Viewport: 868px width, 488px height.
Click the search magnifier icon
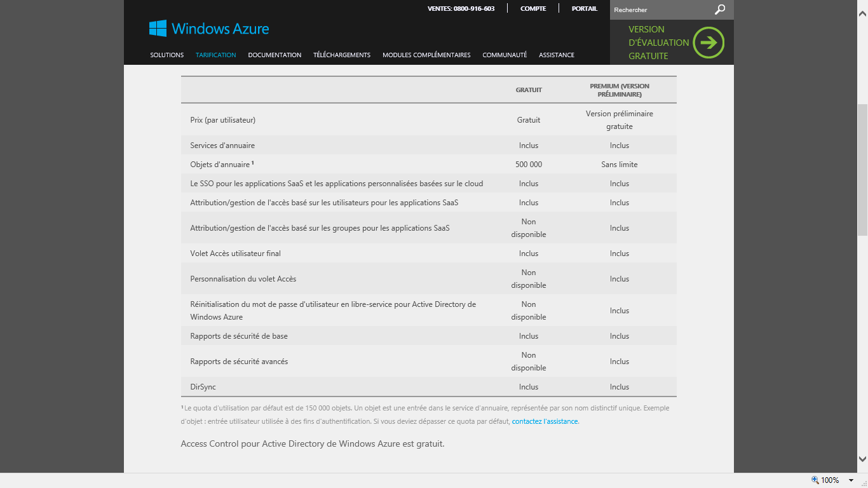pos(720,10)
